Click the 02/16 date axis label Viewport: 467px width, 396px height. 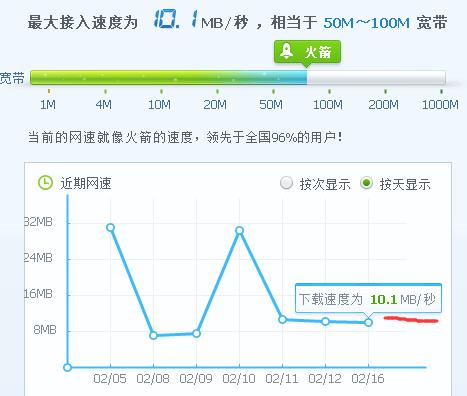(x=368, y=379)
